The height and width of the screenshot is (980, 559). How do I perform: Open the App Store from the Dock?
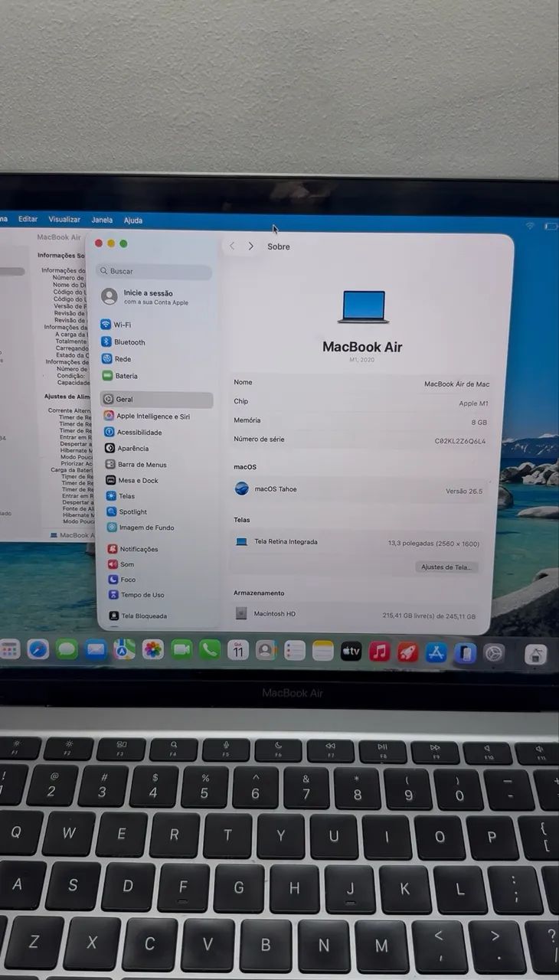tap(436, 652)
